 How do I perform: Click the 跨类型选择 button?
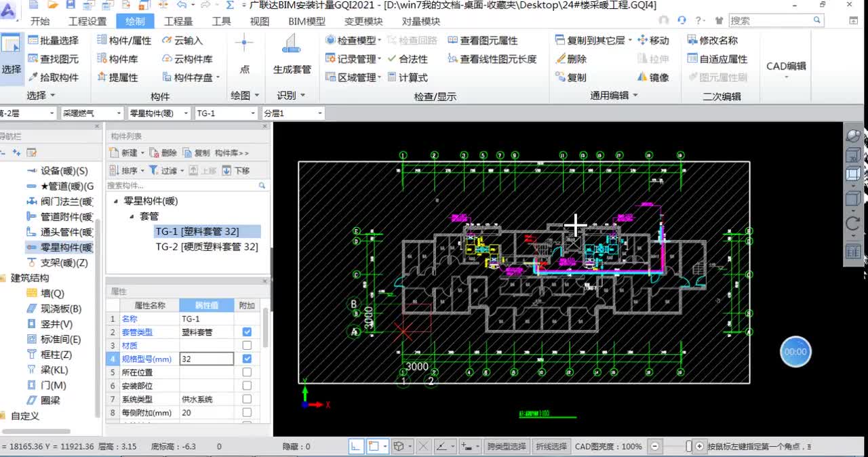pyautogui.click(x=506, y=446)
